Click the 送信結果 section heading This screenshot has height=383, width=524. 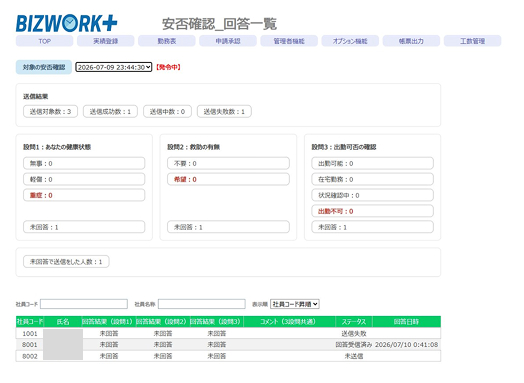pyautogui.click(x=36, y=97)
